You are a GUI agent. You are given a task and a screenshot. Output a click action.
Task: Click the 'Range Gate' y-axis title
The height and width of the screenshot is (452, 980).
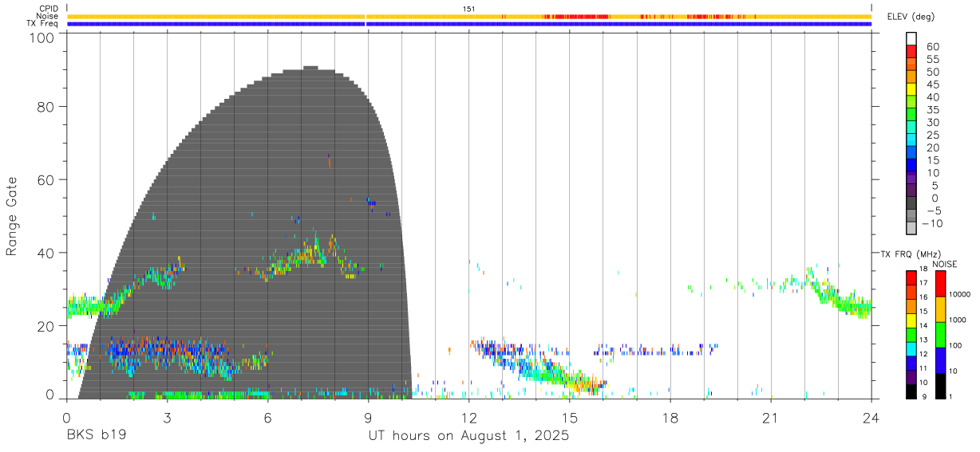coord(12,216)
